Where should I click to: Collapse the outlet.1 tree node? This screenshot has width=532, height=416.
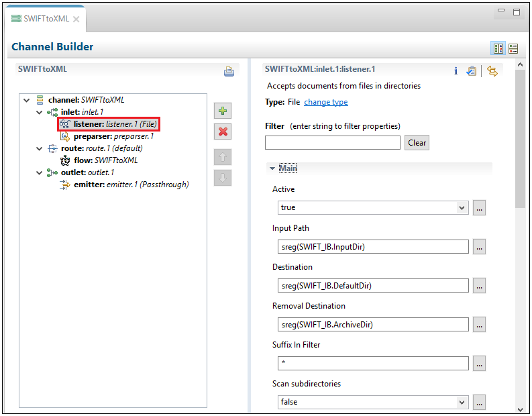[x=40, y=173]
